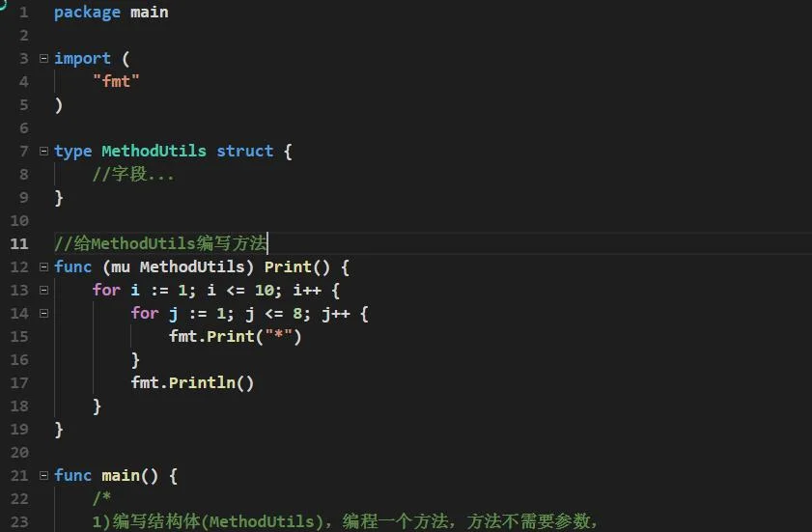
Task: Click 'i++' on line 13
Action: (x=307, y=290)
